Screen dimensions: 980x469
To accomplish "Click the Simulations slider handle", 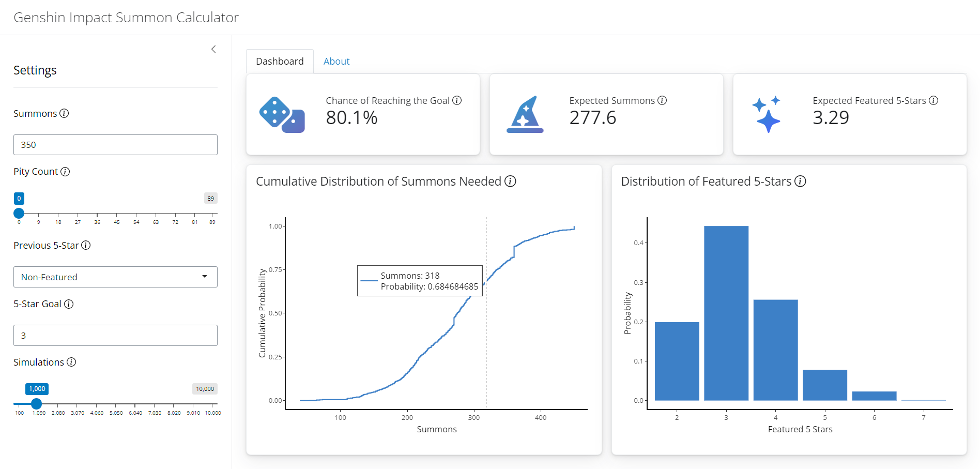I will tap(36, 403).
